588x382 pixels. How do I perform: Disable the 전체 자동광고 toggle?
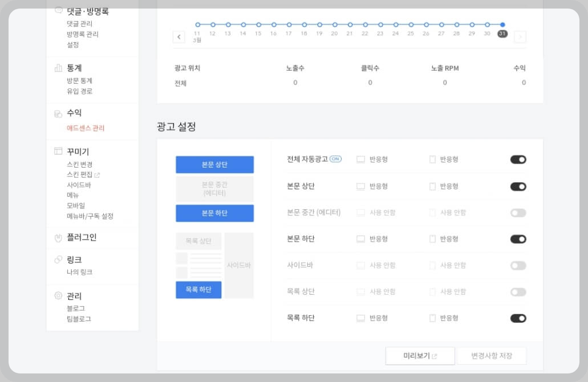[518, 160]
